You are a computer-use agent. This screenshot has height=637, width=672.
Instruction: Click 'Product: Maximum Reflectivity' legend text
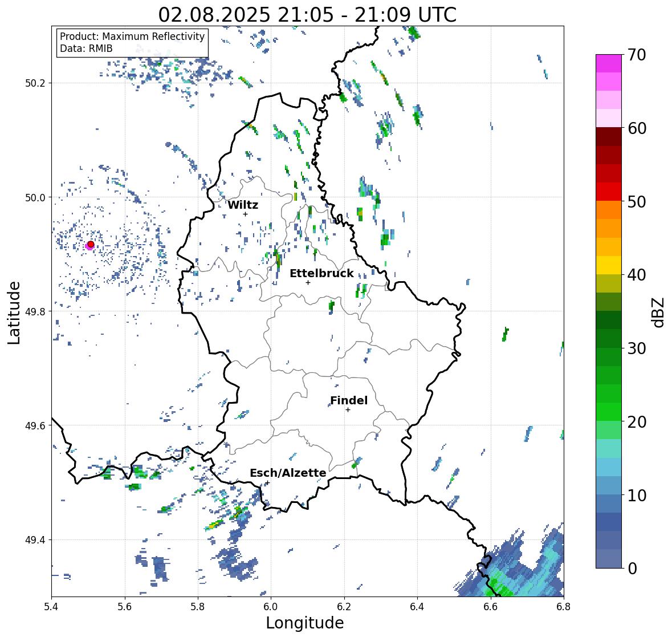coord(132,36)
